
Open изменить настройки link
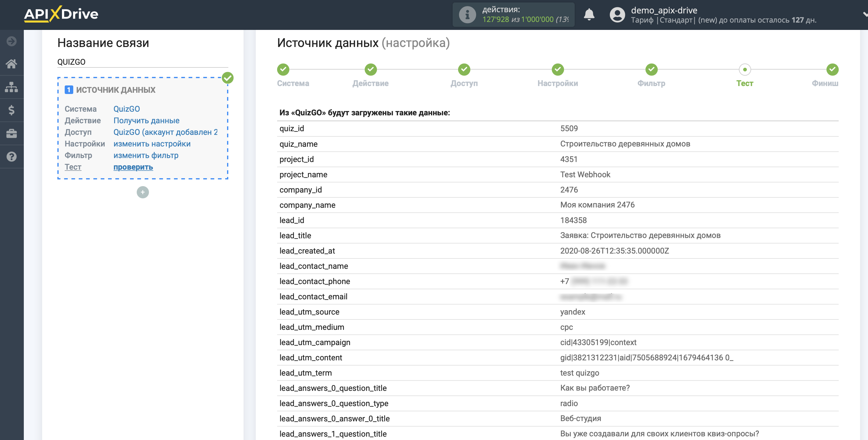pos(152,144)
